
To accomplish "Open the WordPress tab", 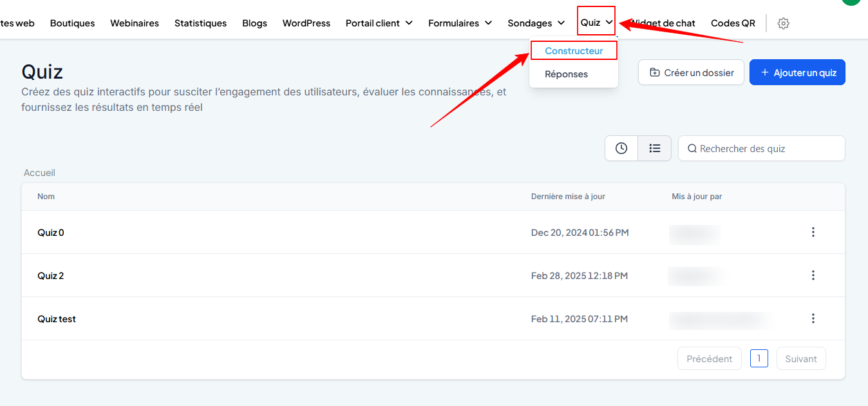I will tap(307, 23).
